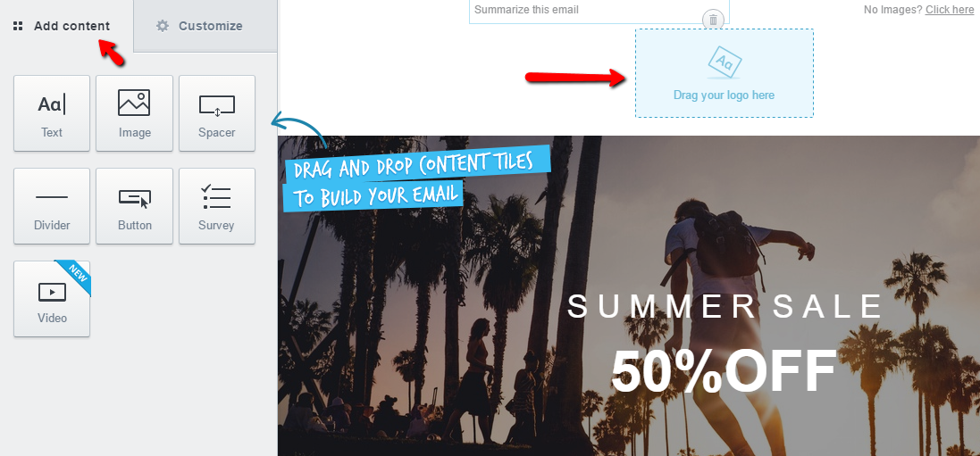Click the gear icon on Customize tab
This screenshot has width=980, height=456.
click(163, 26)
